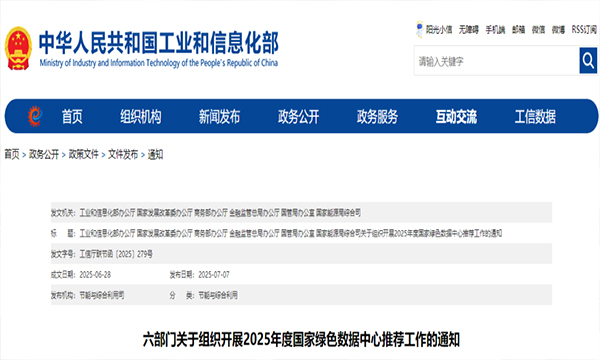The width and height of the screenshot is (600, 360).
Task: Open the 手机端 mobile link
Action: pyautogui.click(x=495, y=29)
